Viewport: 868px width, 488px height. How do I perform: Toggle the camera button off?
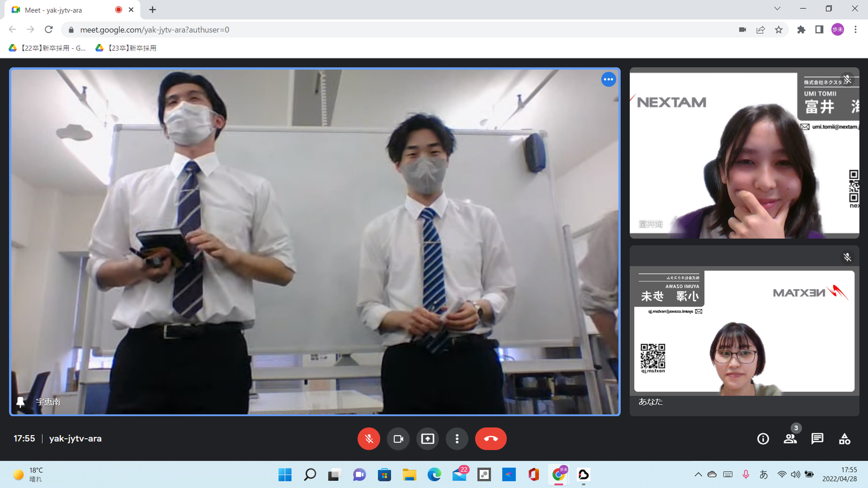tap(398, 439)
